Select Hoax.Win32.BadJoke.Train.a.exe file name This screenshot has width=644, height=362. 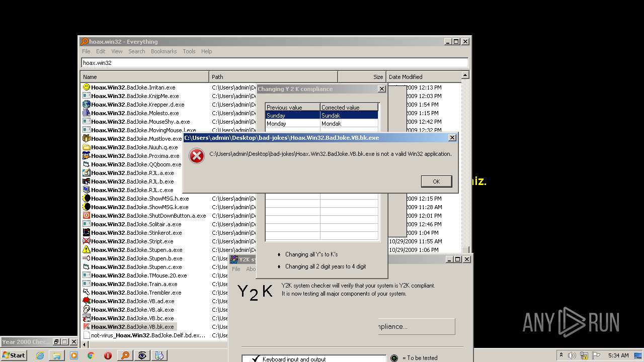tap(134, 284)
